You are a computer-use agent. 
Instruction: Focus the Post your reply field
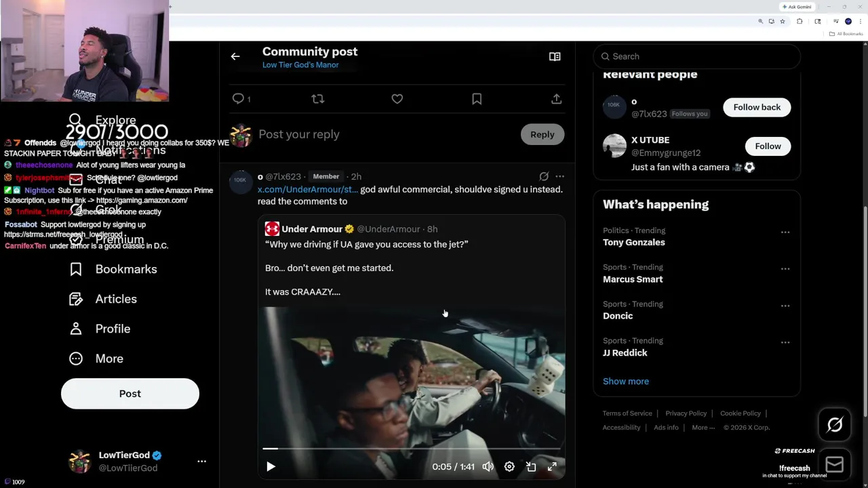387,134
